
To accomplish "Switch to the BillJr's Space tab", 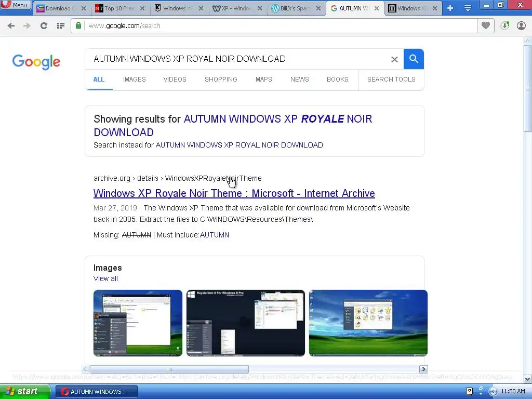I will [x=295, y=8].
